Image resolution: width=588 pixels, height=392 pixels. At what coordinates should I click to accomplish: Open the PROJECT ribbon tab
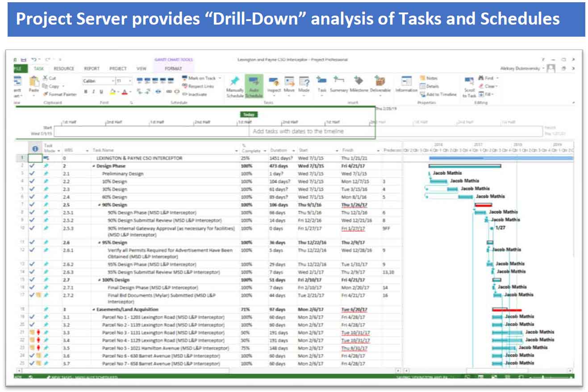click(118, 69)
